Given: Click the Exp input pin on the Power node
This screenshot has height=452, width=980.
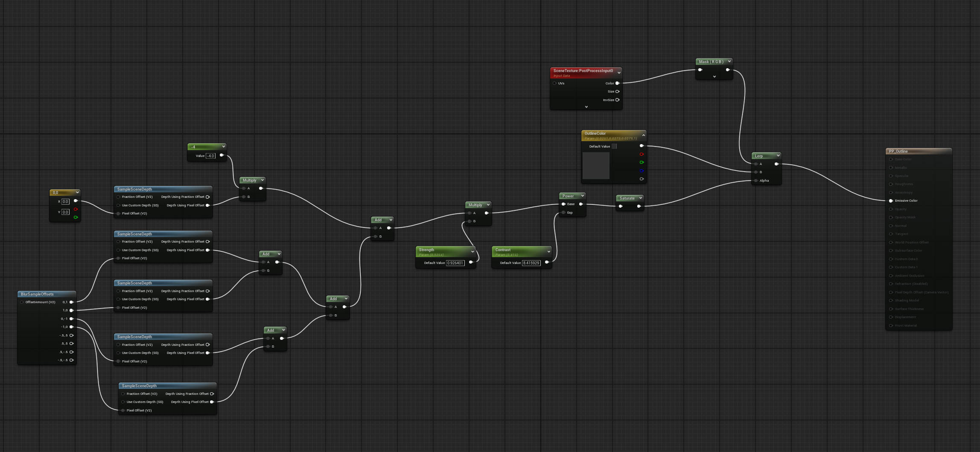Looking at the screenshot, I should [563, 212].
